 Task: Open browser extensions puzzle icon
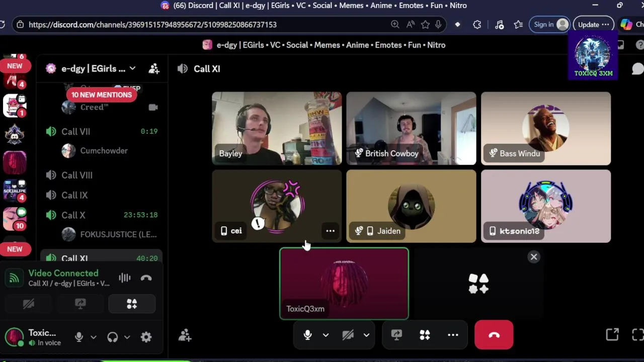[x=477, y=25]
